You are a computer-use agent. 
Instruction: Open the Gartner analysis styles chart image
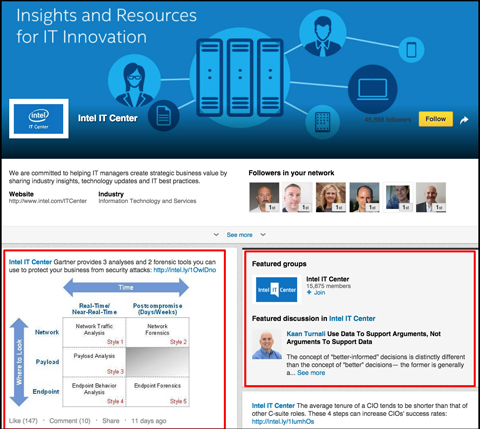pyautogui.click(x=99, y=342)
